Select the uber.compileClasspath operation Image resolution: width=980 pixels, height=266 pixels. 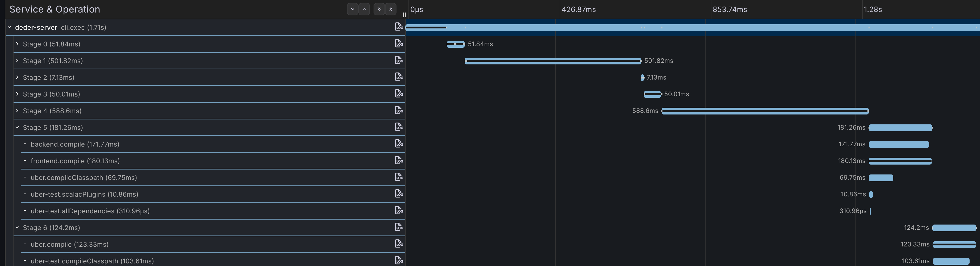click(84, 178)
